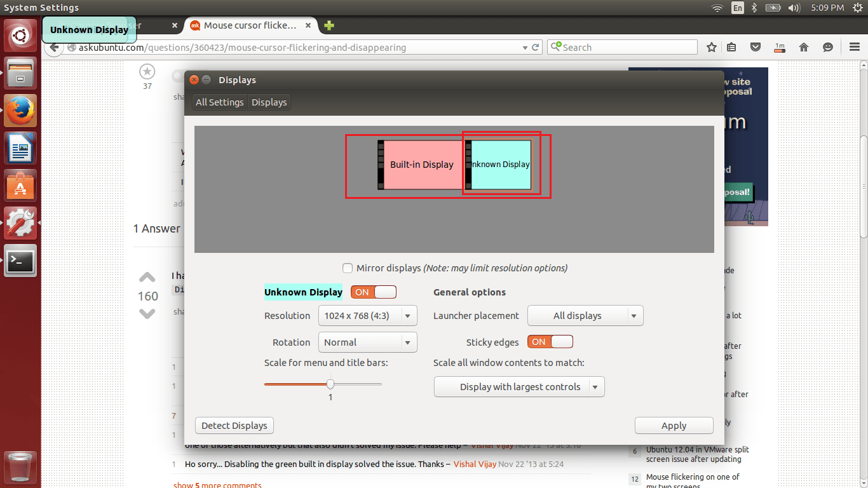Expand the Rotation dropdown
868x488 pixels.
pyautogui.click(x=367, y=342)
